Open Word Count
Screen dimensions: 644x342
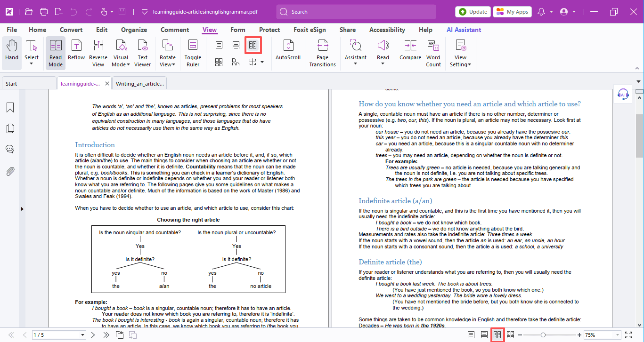[433, 53]
